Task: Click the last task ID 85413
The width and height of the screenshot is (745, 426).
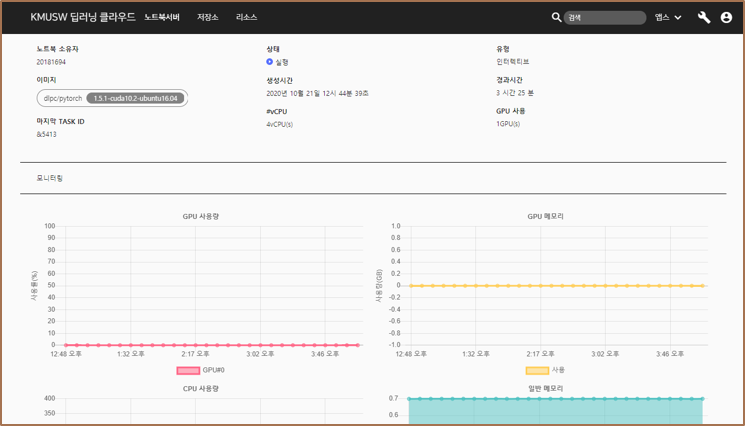Action: pos(47,134)
